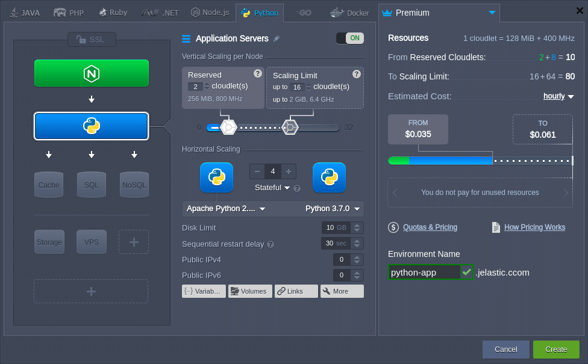The height and width of the screenshot is (364, 588).
Task: Change the hourly cost period dropdown
Action: 558,96
